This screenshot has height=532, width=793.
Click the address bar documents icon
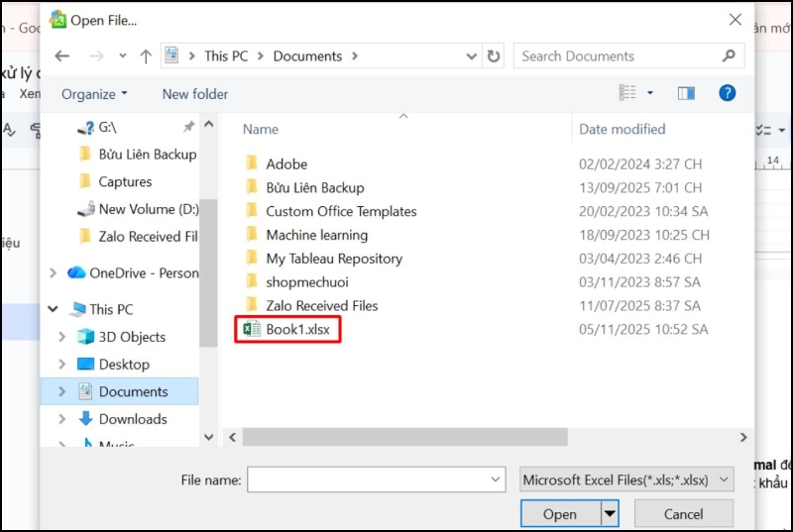tap(171, 55)
